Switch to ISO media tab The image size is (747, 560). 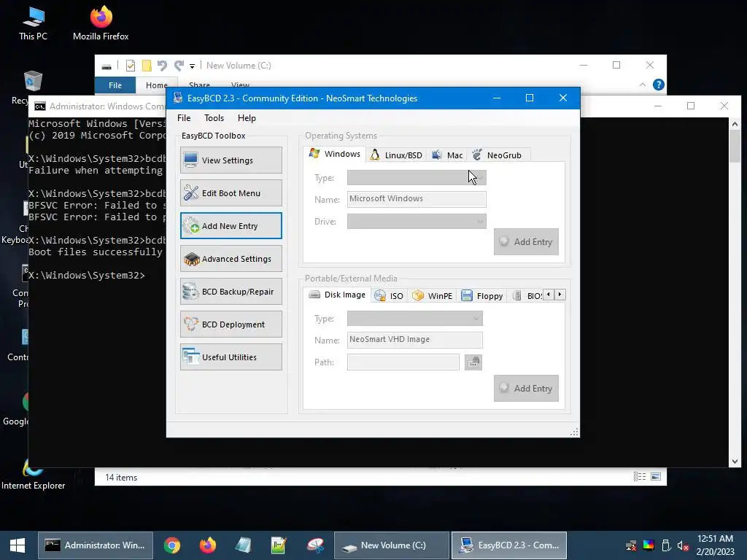coord(389,296)
